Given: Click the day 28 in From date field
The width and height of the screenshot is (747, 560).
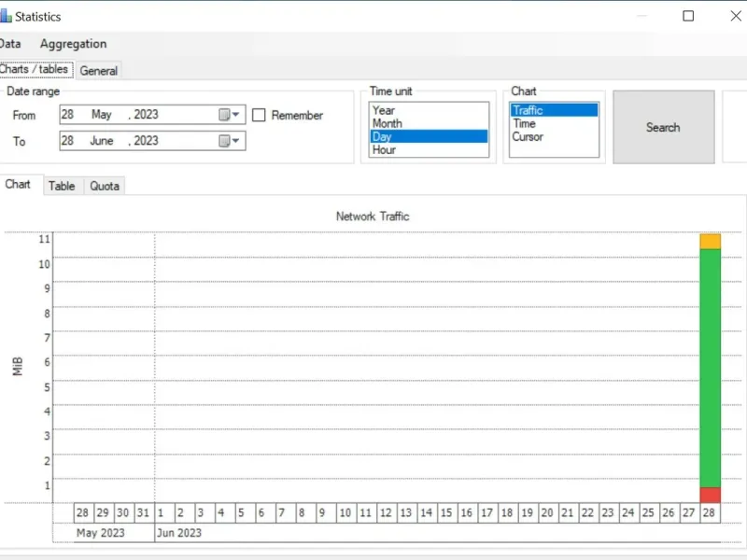Looking at the screenshot, I should click(x=67, y=115).
